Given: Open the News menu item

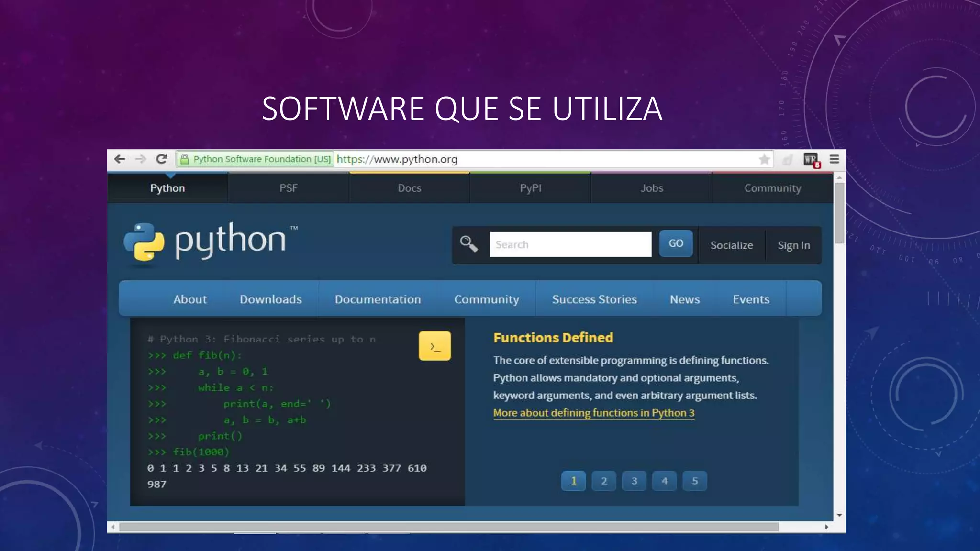Looking at the screenshot, I should coord(685,299).
